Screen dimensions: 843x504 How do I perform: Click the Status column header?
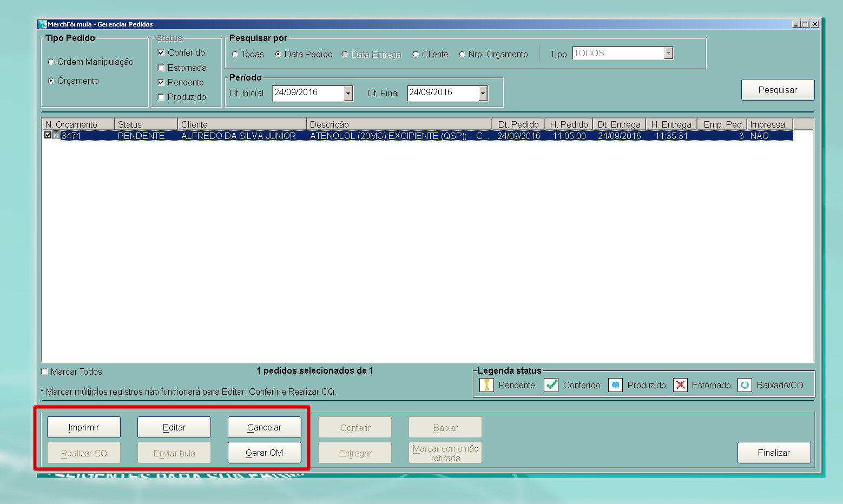coord(146,124)
